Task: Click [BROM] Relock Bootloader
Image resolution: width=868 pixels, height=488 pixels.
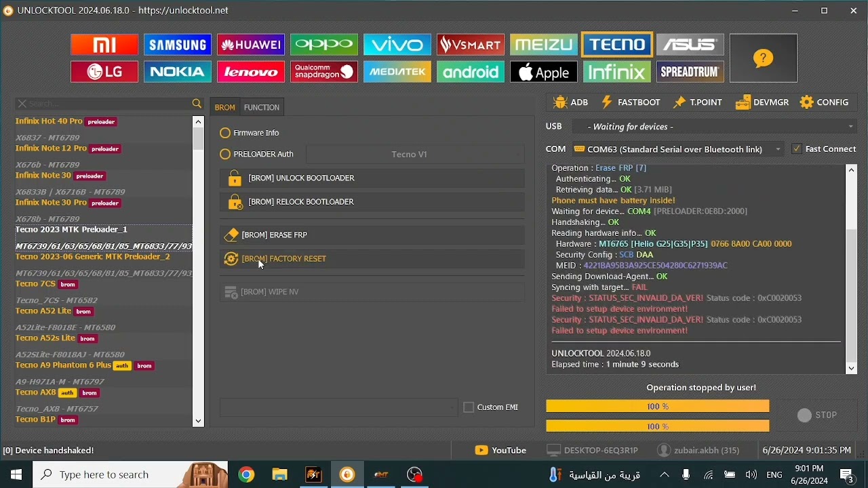Action: [372, 202]
